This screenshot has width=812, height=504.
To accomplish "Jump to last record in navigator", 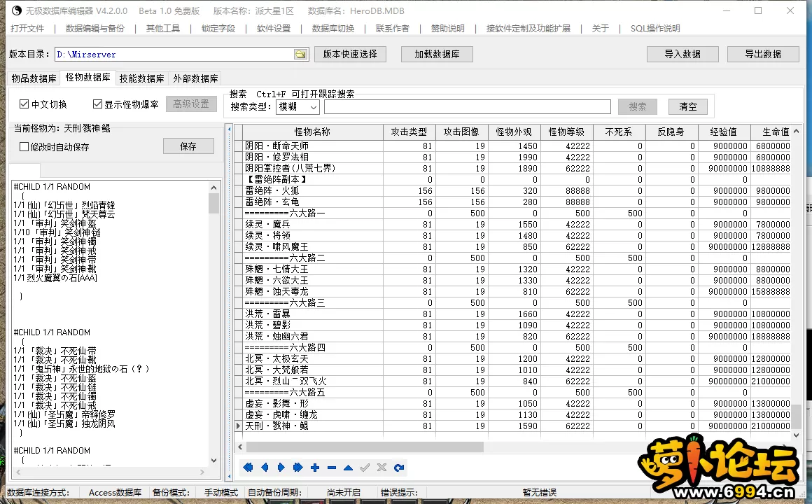I will point(297,467).
